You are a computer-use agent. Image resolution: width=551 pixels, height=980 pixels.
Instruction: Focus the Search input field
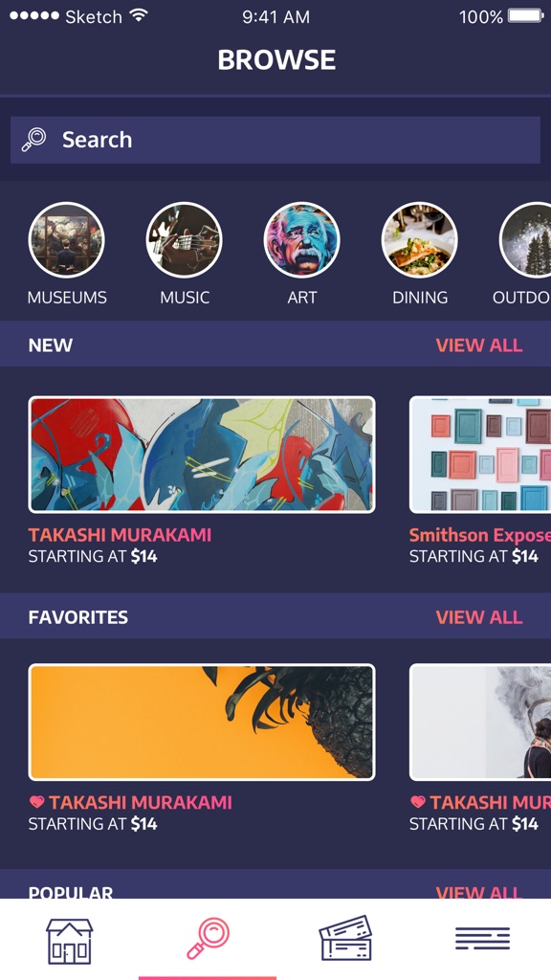coord(275,140)
